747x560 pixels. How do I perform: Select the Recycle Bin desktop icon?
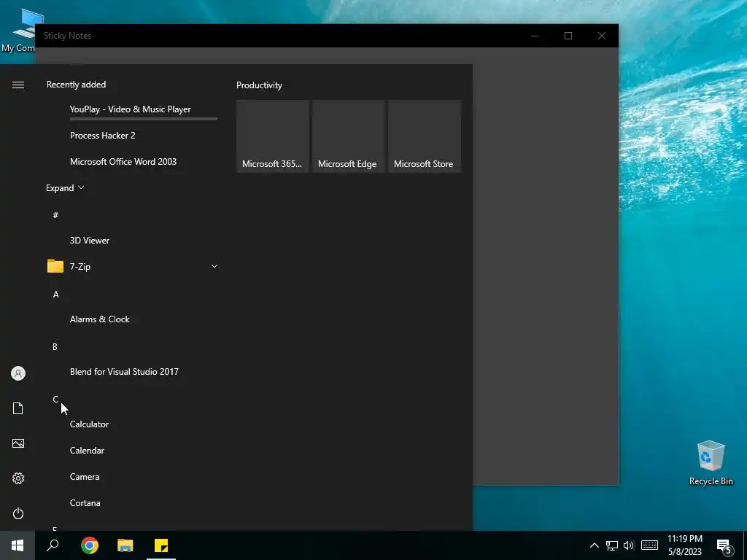tap(711, 463)
